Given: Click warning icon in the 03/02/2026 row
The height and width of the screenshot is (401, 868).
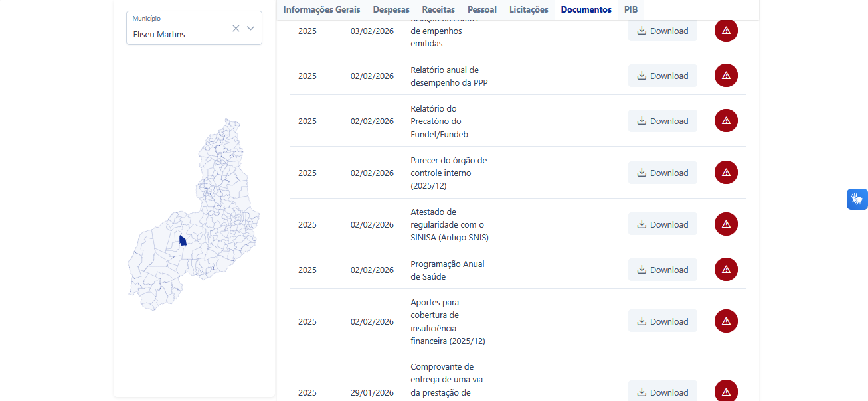Looking at the screenshot, I should pos(726,31).
